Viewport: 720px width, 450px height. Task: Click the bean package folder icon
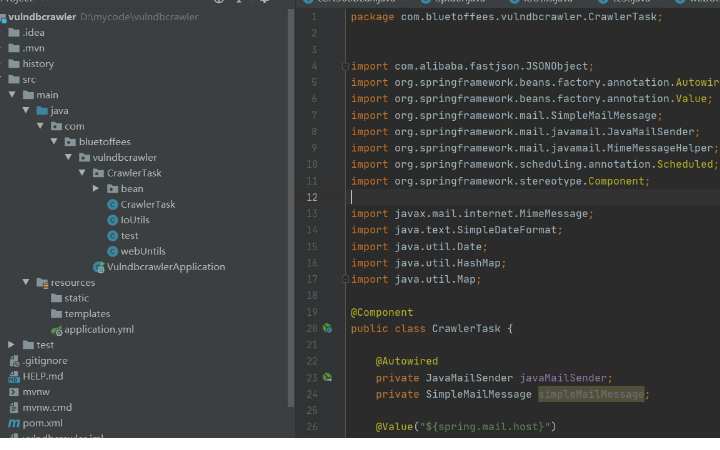(x=112, y=189)
